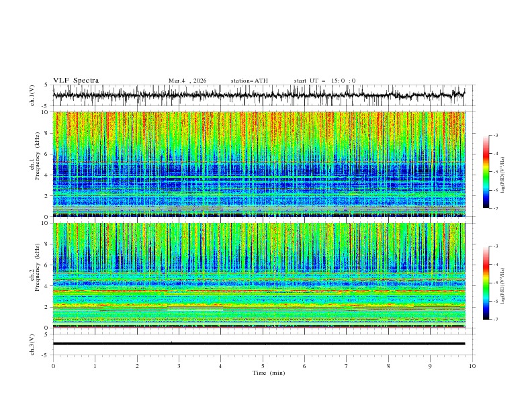The width and height of the screenshot is (532, 411).
Task: Click the "ch.1(V)" axis label
Action: coord(32,95)
